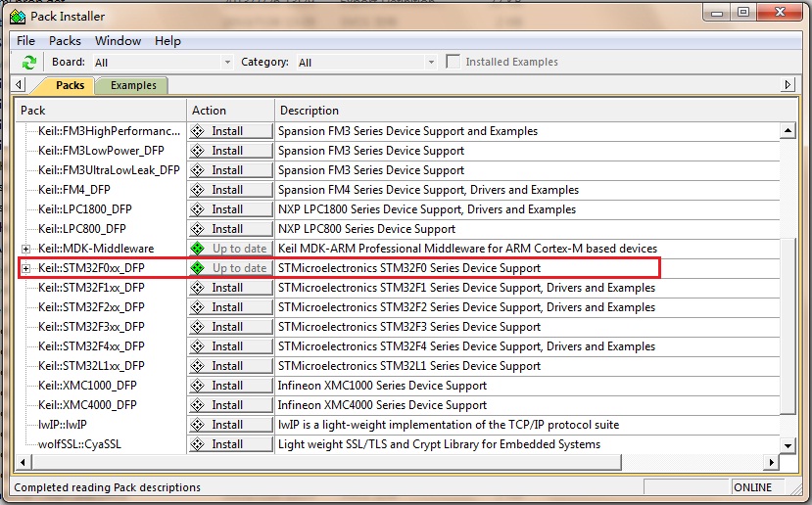Screen dimensions: 812x505
Task: Open the Window menu
Action: click(x=118, y=41)
